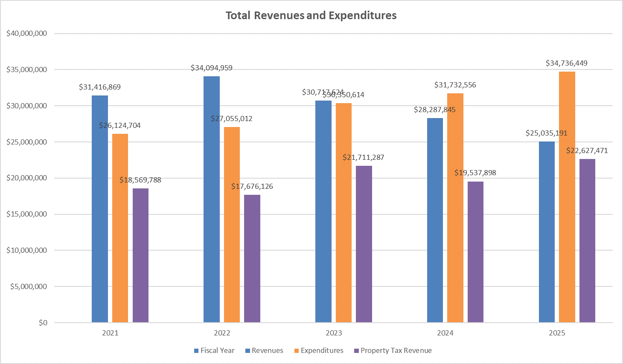This screenshot has height=364, width=623.
Task: Select the 2021 orange Expenditures bar
Action: 120,228
